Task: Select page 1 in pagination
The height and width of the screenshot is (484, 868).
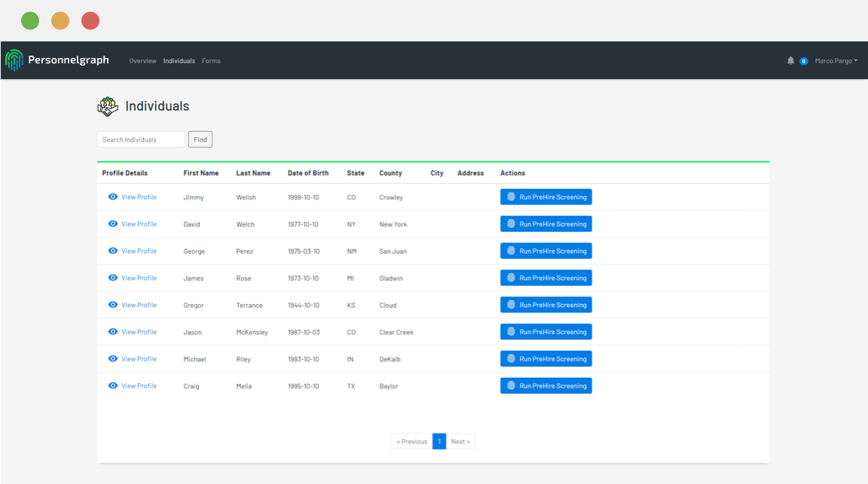Action: point(439,442)
